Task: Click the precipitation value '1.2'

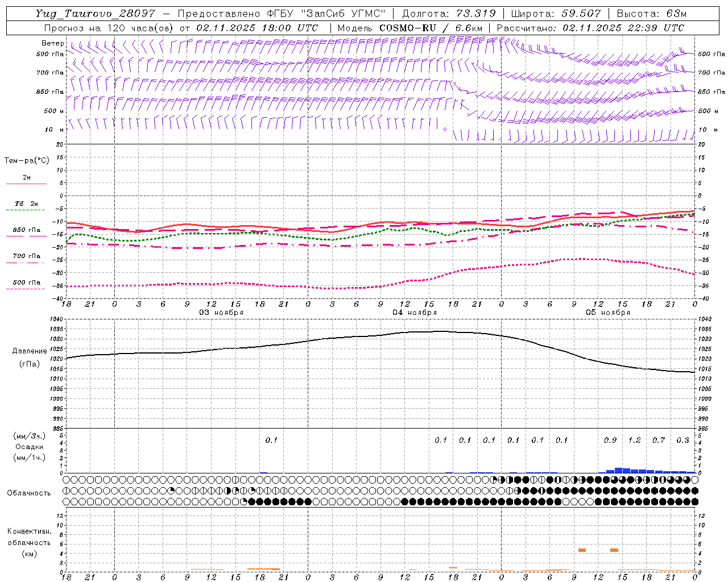Action: [x=634, y=440]
